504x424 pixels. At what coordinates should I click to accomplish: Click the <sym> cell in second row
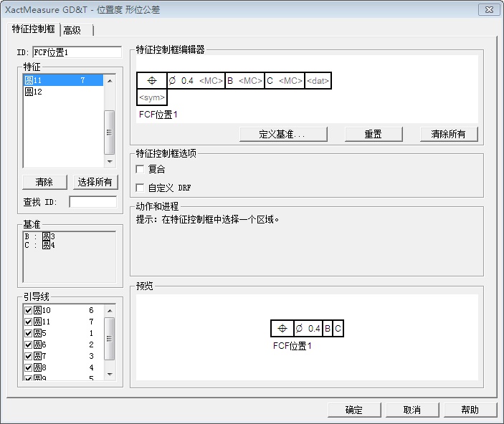pyautogui.click(x=152, y=97)
